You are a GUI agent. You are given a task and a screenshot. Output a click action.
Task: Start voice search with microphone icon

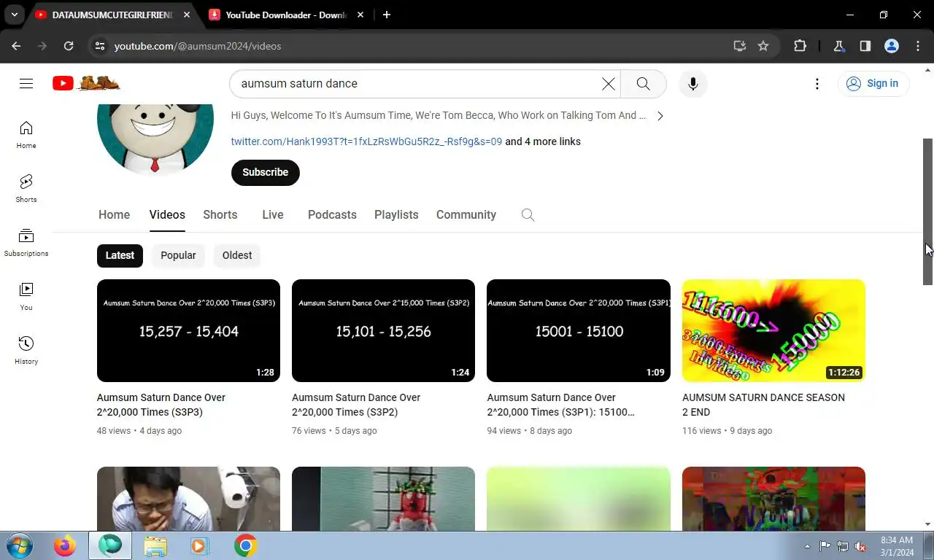pyautogui.click(x=693, y=84)
